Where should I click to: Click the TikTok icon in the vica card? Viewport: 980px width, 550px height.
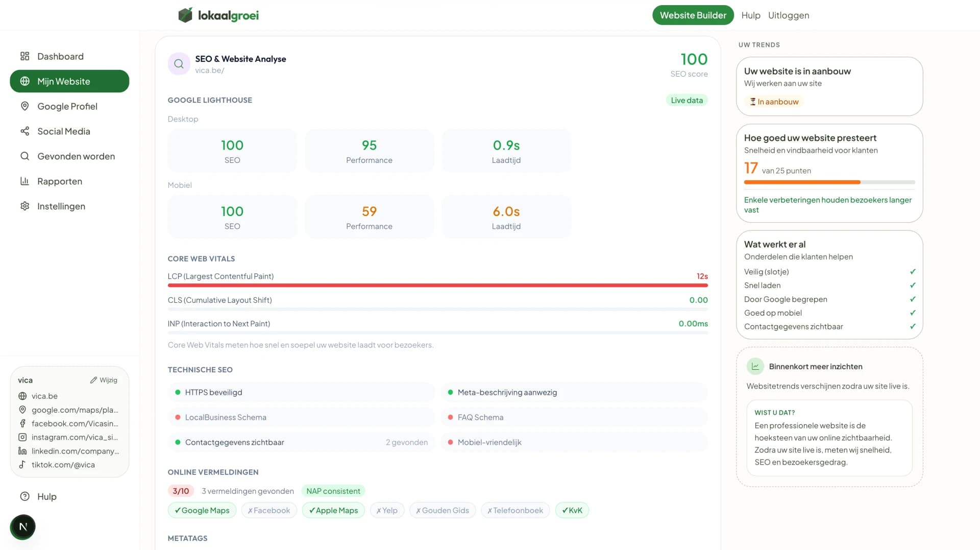(x=22, y=465)
